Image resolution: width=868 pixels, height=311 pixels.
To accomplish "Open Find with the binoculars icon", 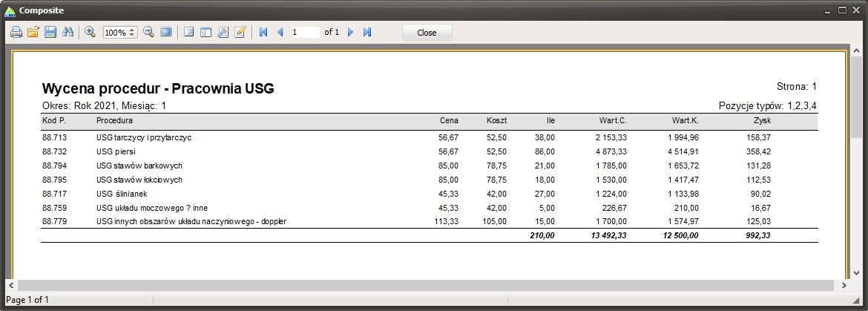I will tap(68, 33).
